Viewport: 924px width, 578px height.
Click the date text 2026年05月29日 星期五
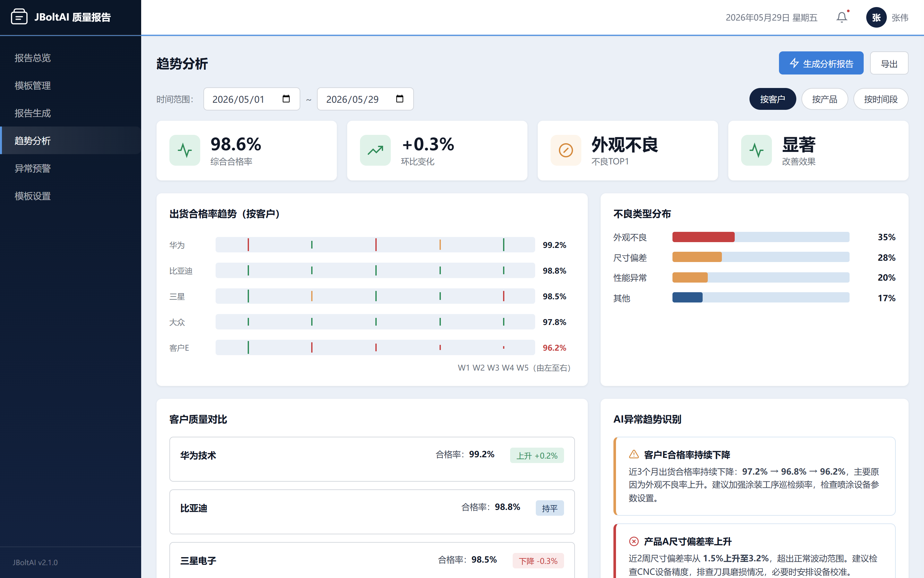click(771, 18)
